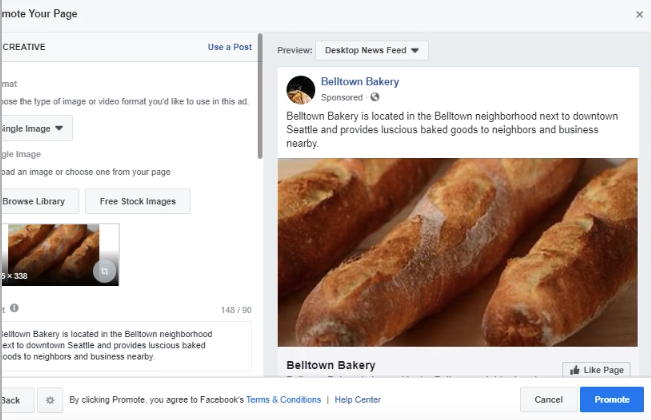Click the Cancel button
The width and height of the screenshot is (651, 420).
click(x=548, y=400)
